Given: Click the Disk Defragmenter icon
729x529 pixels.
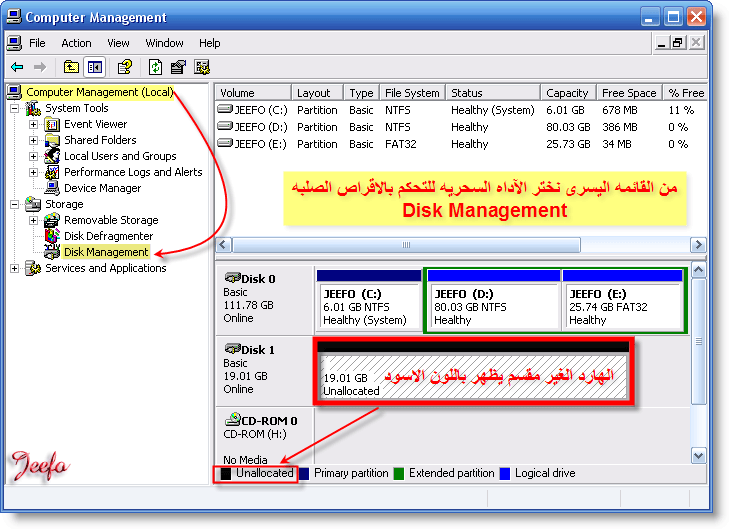Looking at the screenshot, I should pyautogui.click(x=52, y=236).
